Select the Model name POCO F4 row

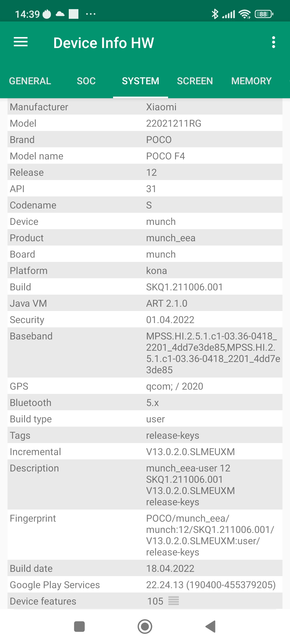145,156
